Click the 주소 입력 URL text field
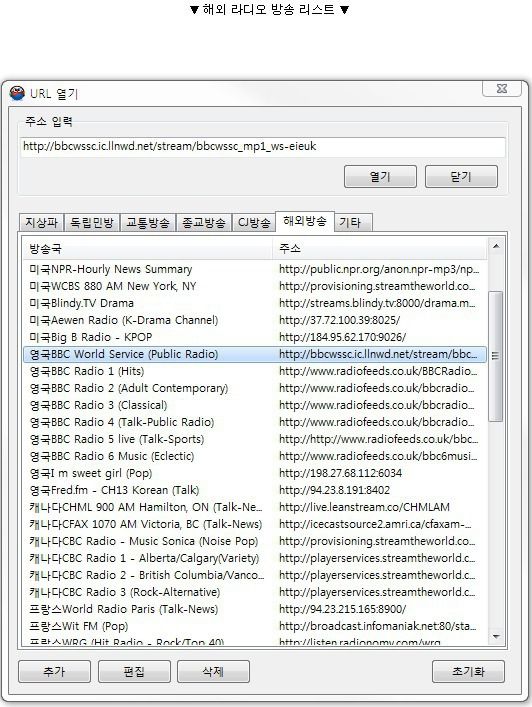 click(263, 147)
